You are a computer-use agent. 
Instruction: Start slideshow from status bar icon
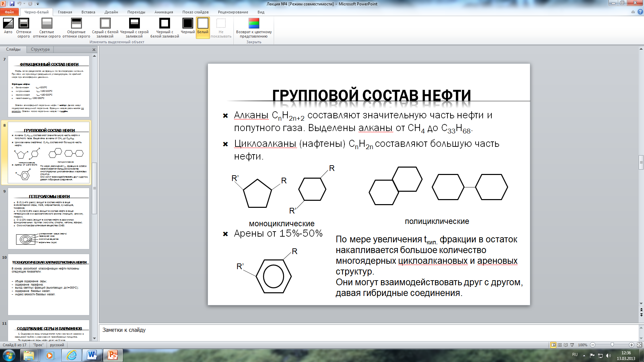coord(572,345)
